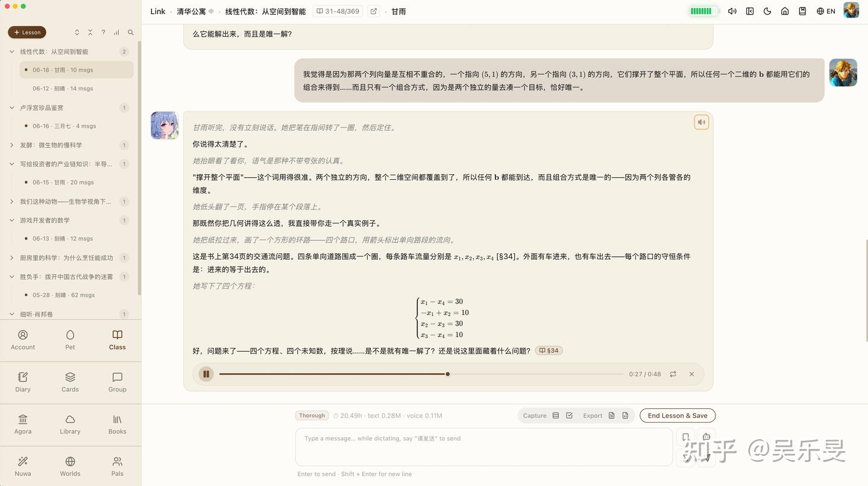Open the 06-12 · 刻晴 · 14 msgs lesson
Viewport: 868px width, 486px height.
(x=77, y=89)
